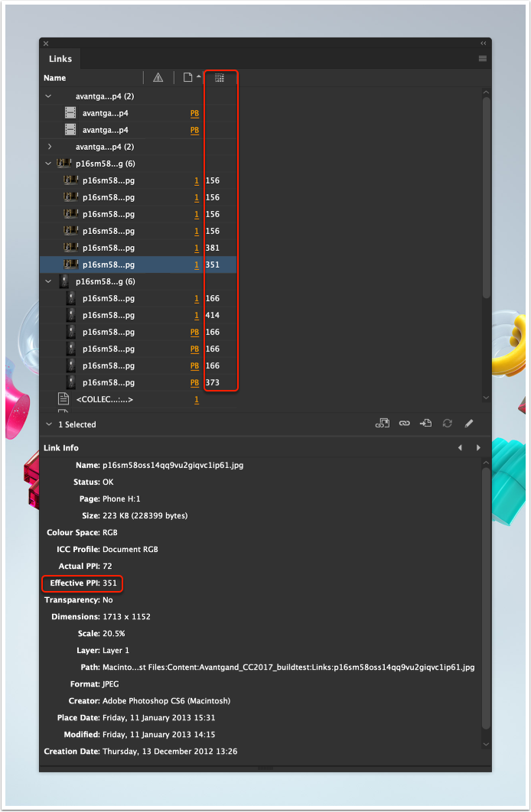This screenshot has width=531, height=812.
Task: Collapse the p16sm58...g (6) group above the 156 rows
Action: coord(48,164)
